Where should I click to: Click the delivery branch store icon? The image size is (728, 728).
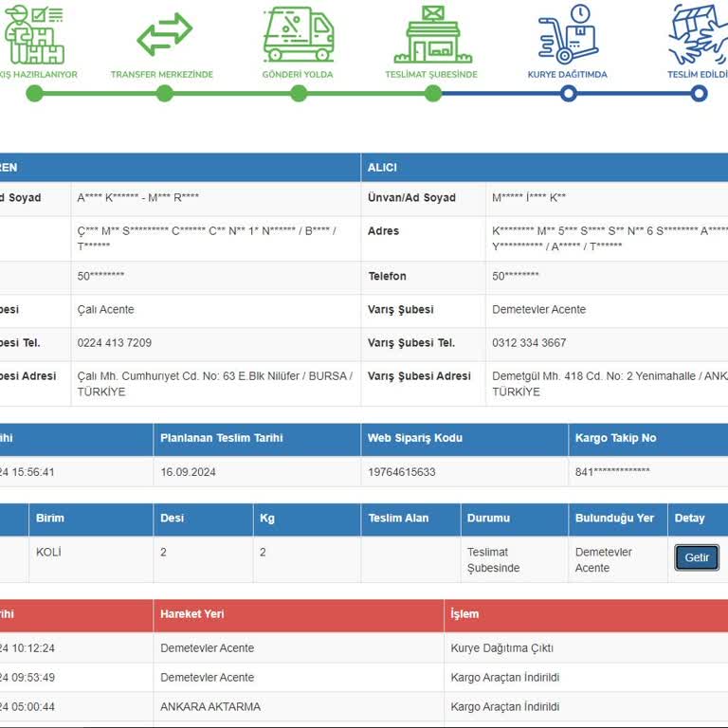click(432, 33)
